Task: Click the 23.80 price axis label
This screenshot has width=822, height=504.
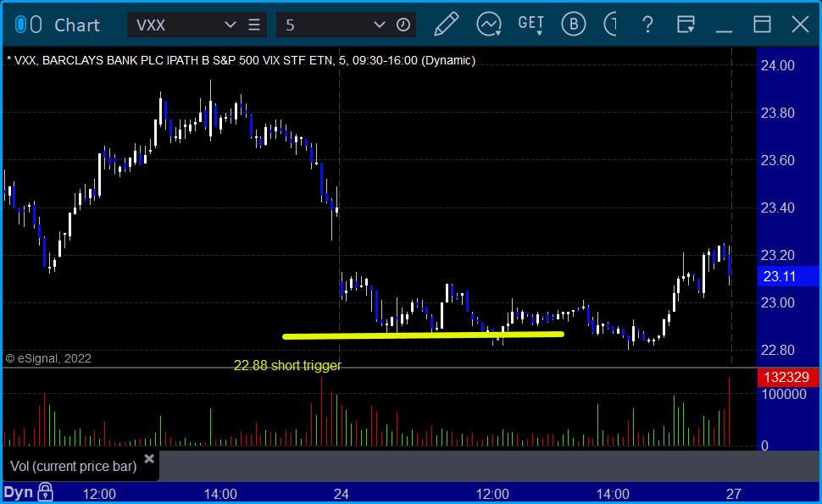Action: (x=777, y=113)
